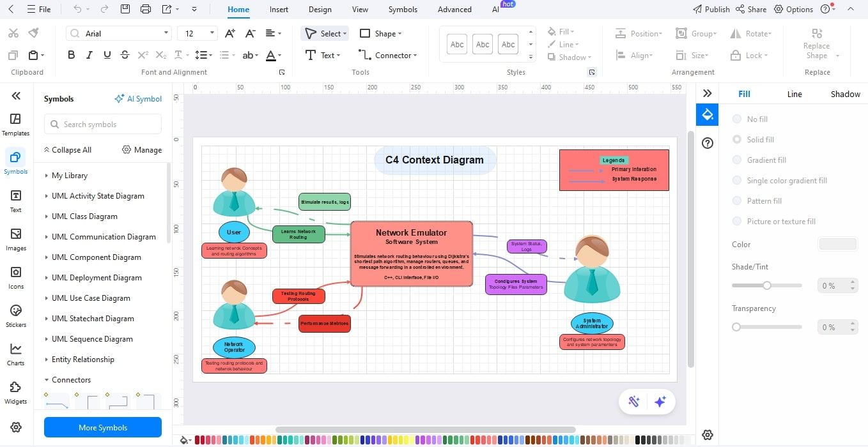The height and width of the screenshot is (447, 868).
Task: Click the More Symbols button
Action: point(102,427)
